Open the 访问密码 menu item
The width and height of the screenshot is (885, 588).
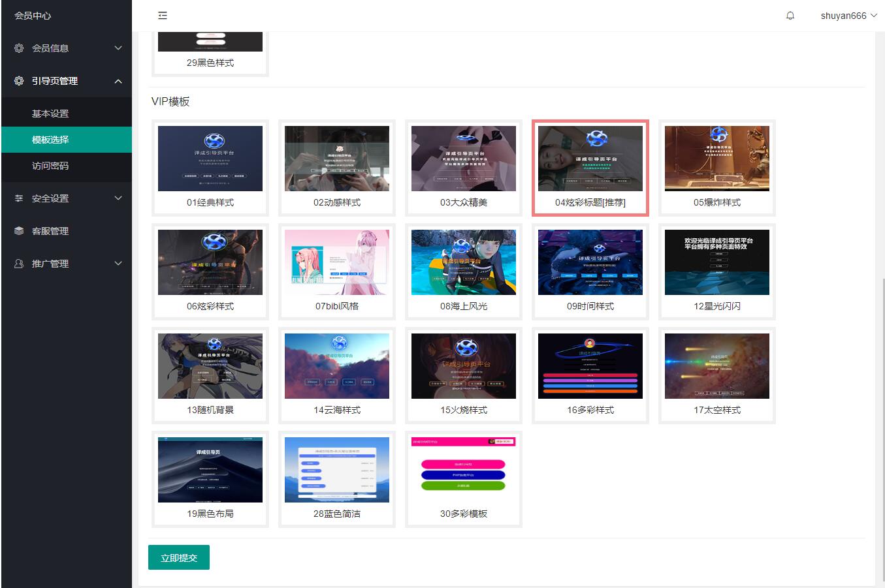pyautogui.click(x=50, y=166)
